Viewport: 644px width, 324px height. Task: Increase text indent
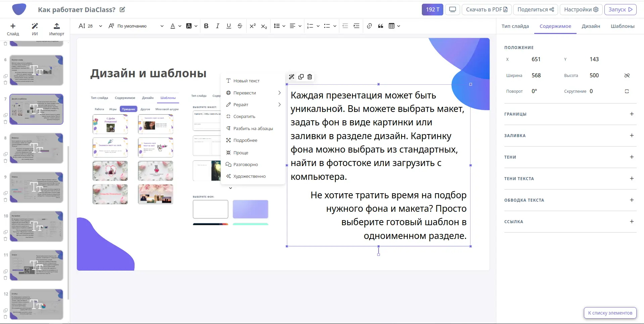[x=356, y=26]
